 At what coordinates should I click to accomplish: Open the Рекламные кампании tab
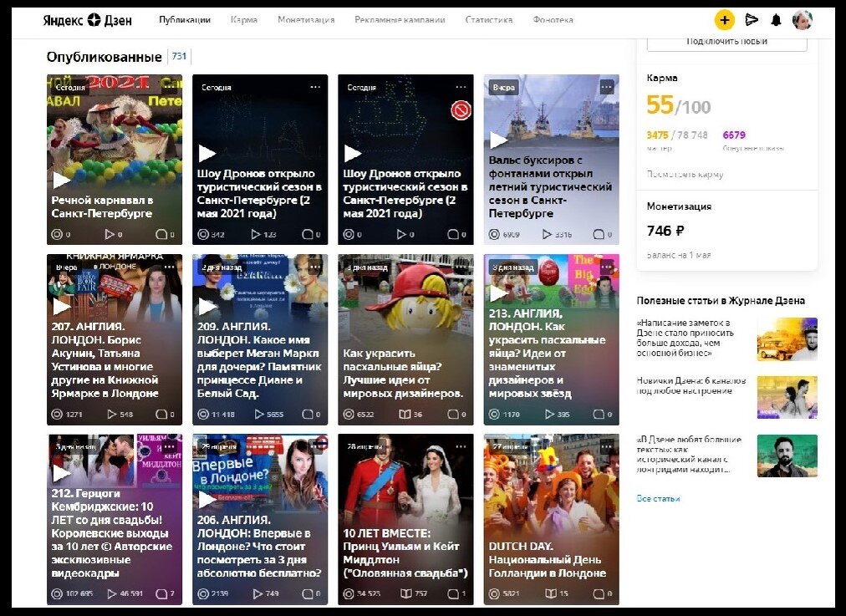click(400, 20)
